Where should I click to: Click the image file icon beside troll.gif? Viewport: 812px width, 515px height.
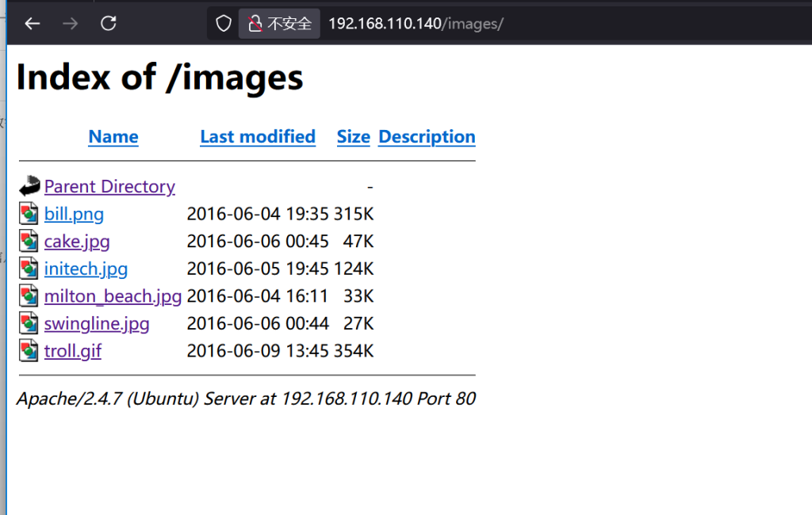point(29,350)
